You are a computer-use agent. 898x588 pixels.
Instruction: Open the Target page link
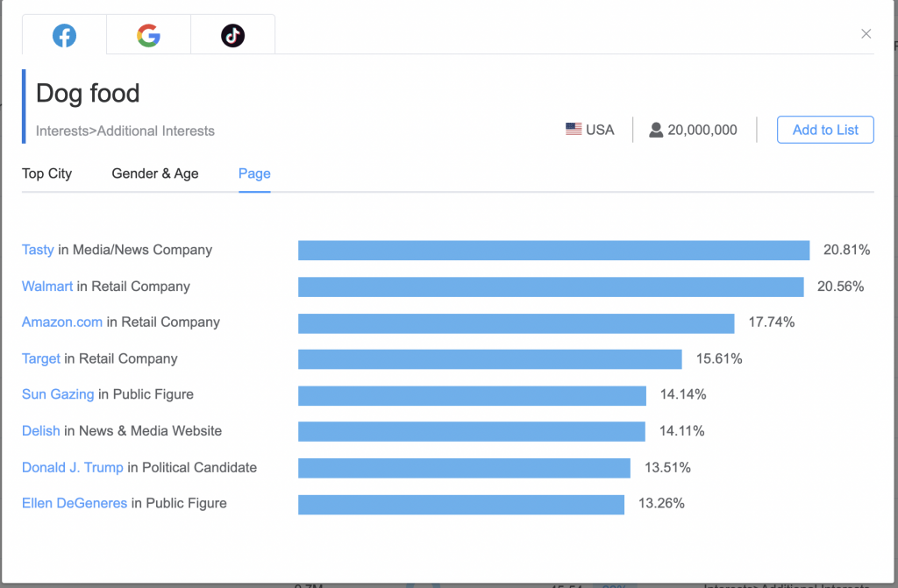[41, 359]
